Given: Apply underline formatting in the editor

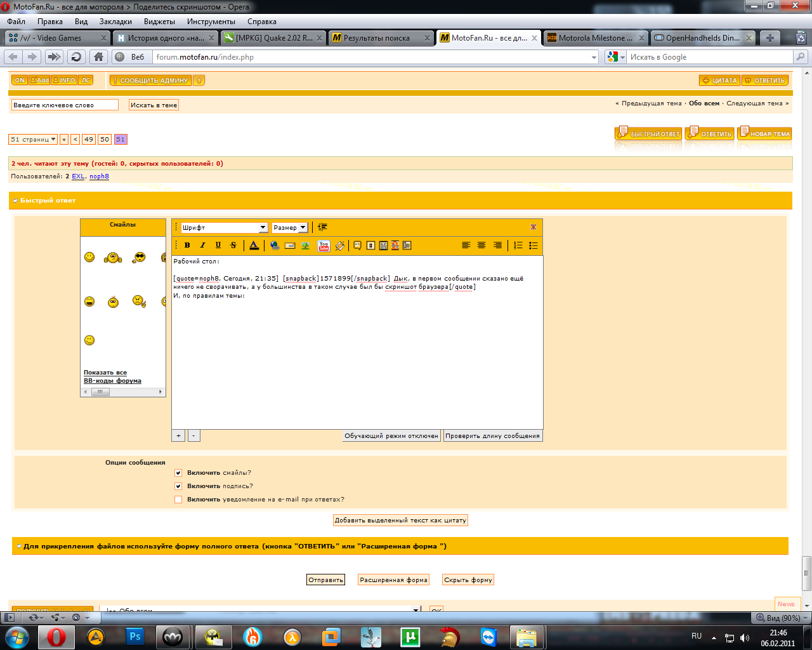Looking at the screenshot, I should pyautogui.click(x=218, y=246).
